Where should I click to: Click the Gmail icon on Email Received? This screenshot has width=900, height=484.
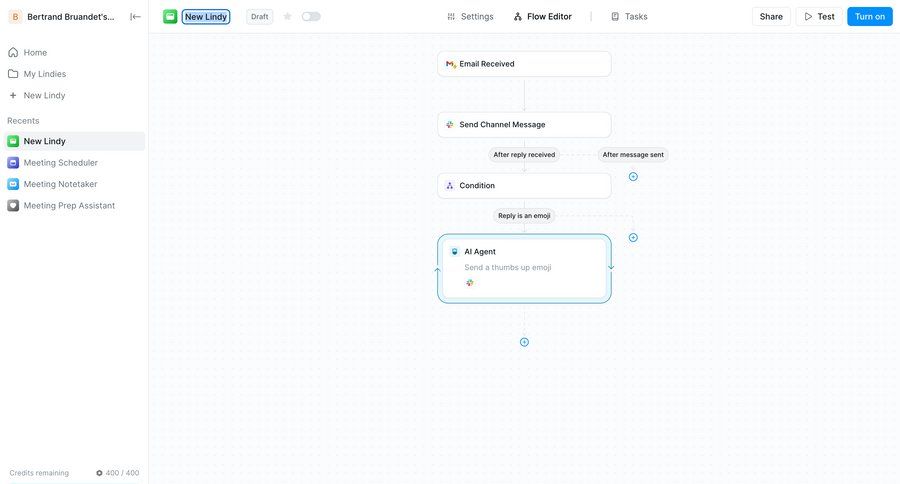point(451,64)
